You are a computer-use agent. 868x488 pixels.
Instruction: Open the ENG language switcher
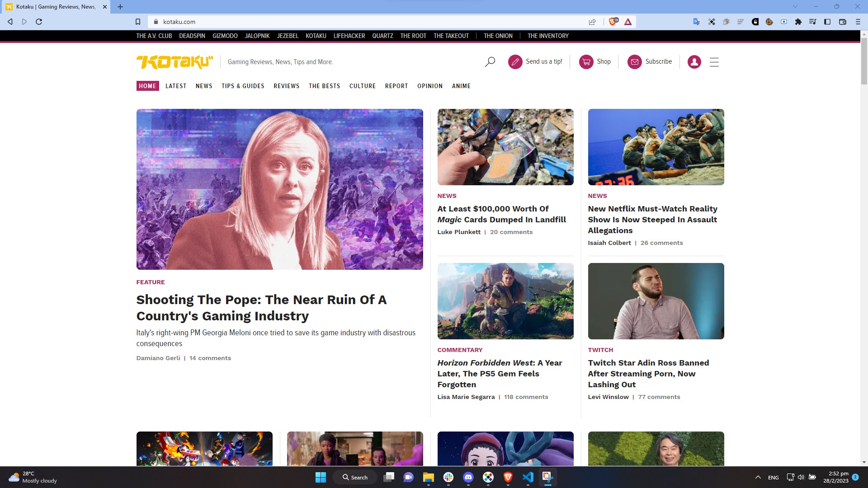773,477
